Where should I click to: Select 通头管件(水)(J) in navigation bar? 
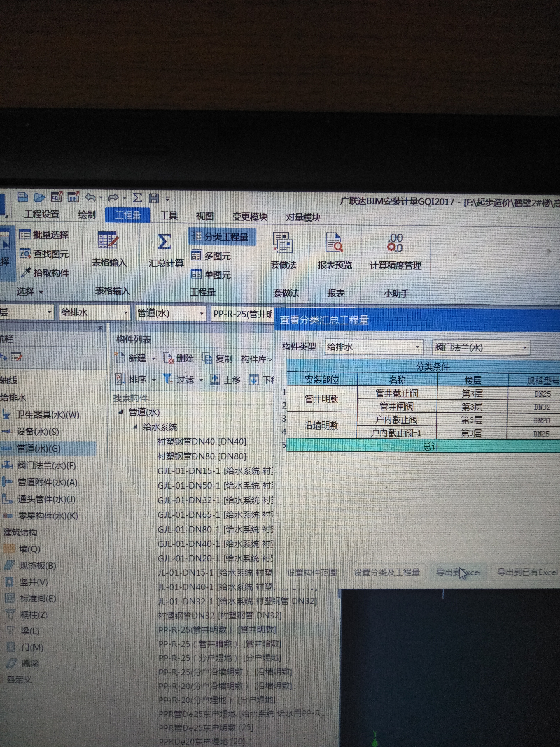click(x=39, y=499)
